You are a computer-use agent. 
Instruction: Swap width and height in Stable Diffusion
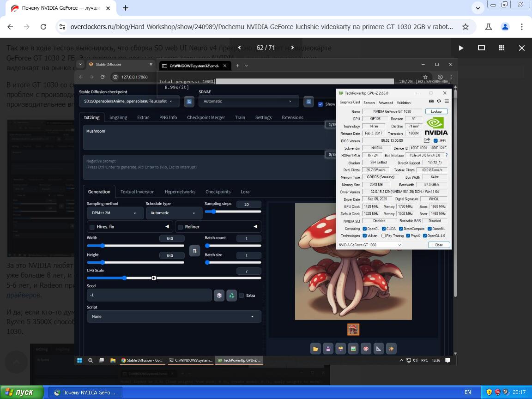coord(195,251)
